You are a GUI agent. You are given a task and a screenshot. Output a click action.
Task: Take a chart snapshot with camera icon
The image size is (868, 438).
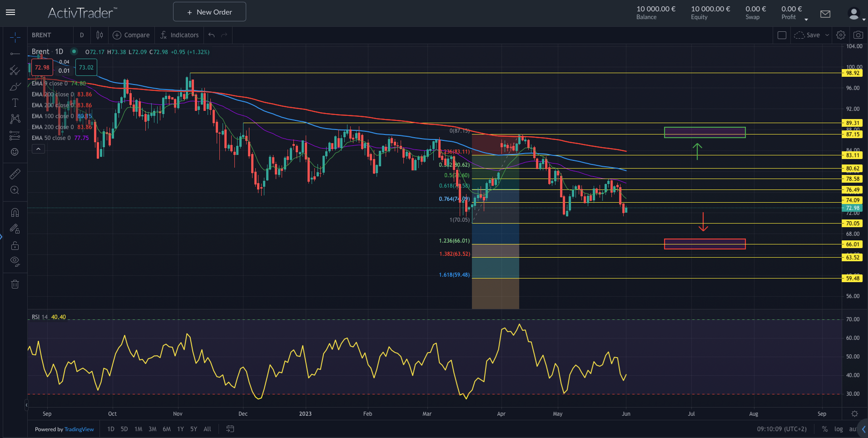click(858, 35)
